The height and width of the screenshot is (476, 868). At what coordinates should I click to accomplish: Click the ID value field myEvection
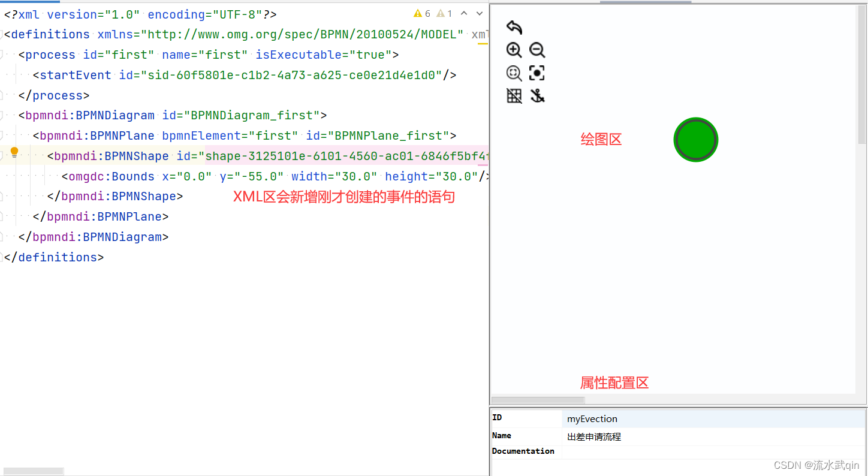[713, 418]
